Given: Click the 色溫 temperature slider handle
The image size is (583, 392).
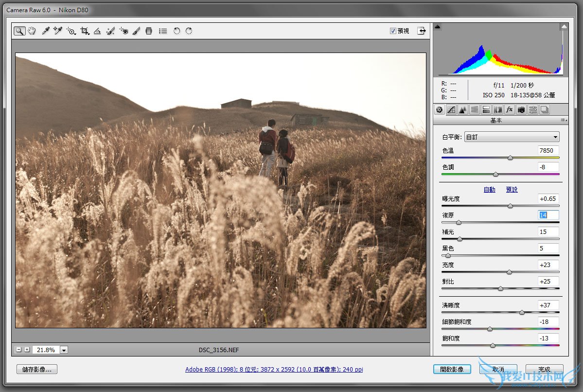Looking at the screenshot, I should point(510,158).
